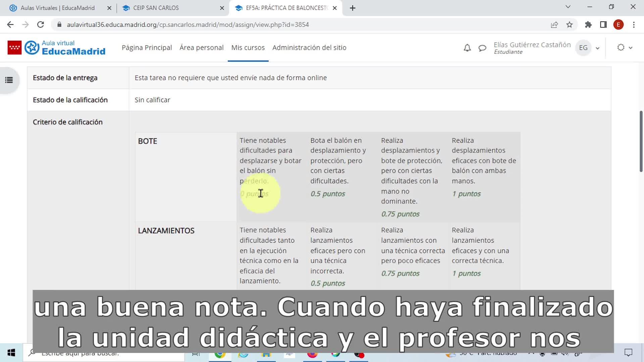Image resolution: width=644 pixels, height=362 pixels.
Task: Open the messages speech bubble icon
Action: (x=482, y=48)
